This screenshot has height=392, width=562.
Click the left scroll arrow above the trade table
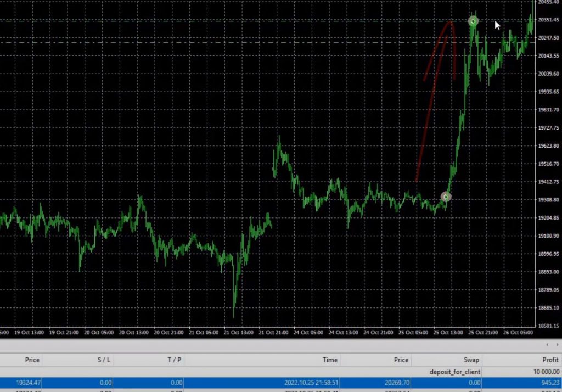547,345
